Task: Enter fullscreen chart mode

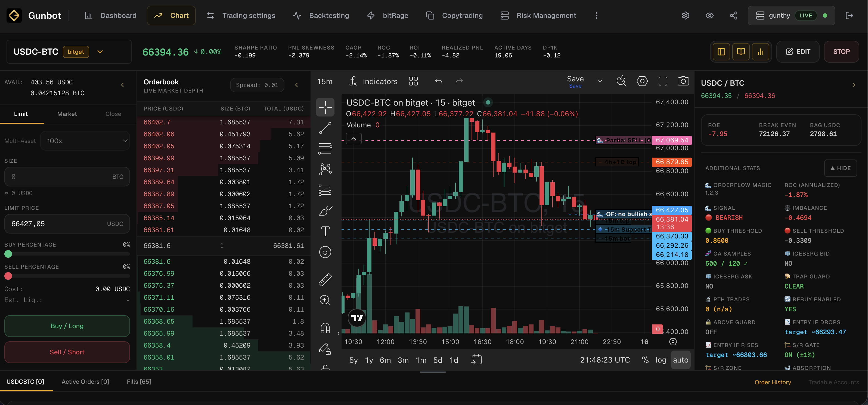Action: [663, 81]
